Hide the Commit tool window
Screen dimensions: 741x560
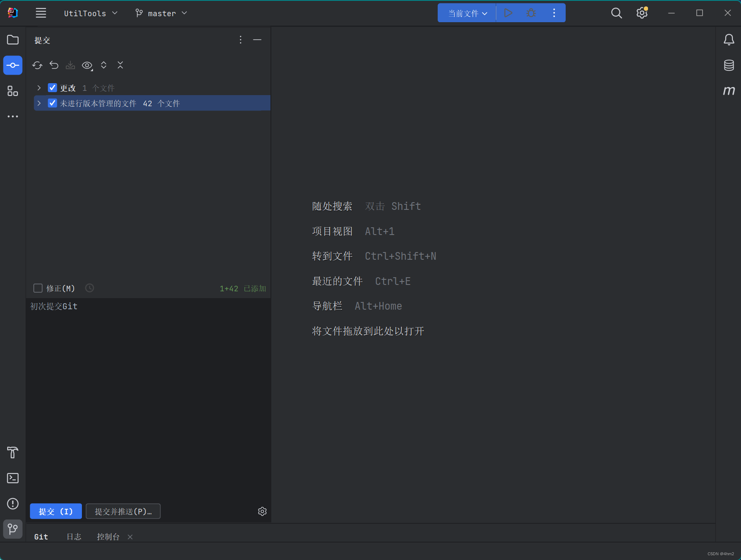pyautogui.click(x=257, y=40)
